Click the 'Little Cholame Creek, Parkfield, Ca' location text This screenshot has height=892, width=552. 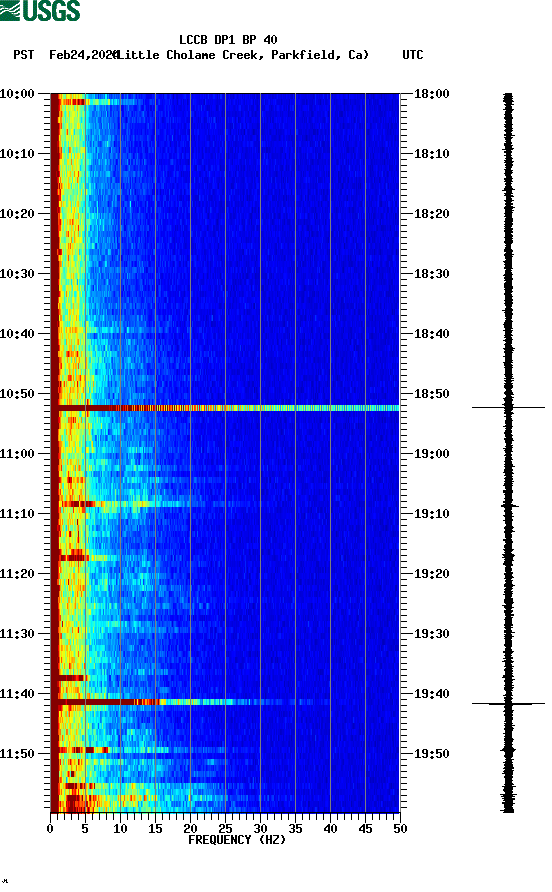[242, 55]
